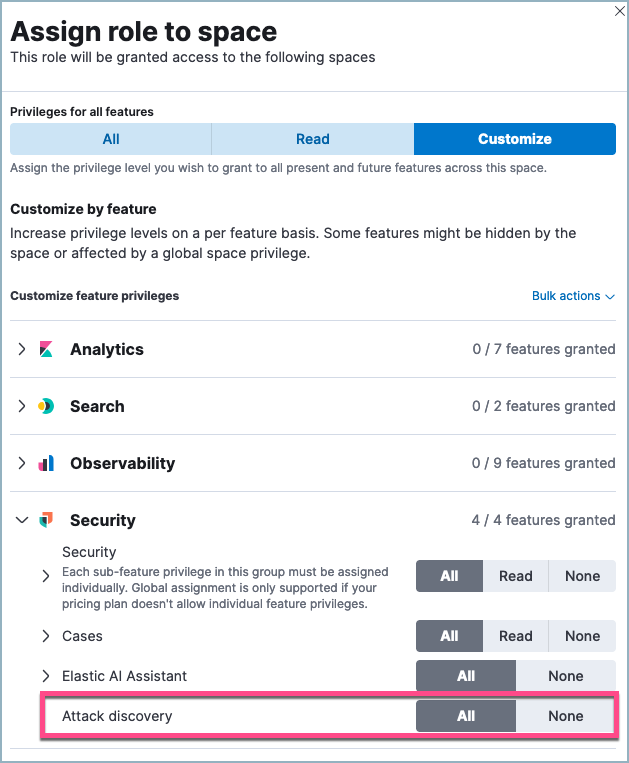
Task: Collapse the Security feature group
Action: click(23, 521)
